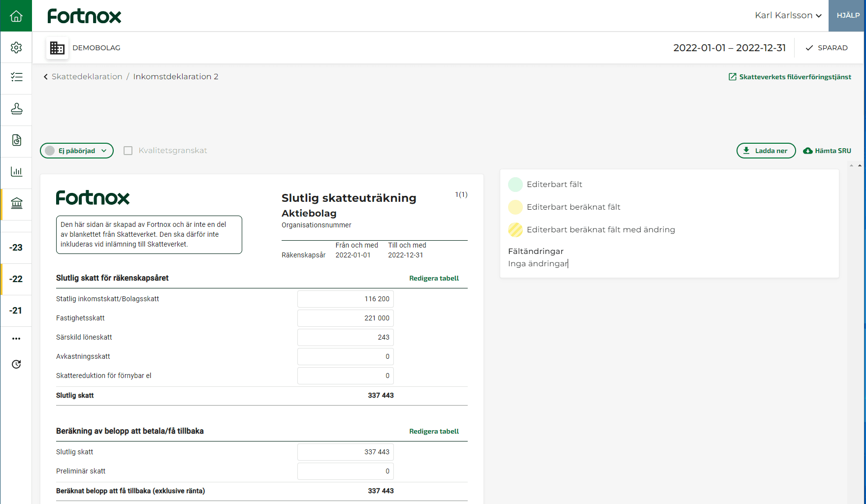Select year -22 in sidebar
This screenshot has height=504, width=866.
16,279
